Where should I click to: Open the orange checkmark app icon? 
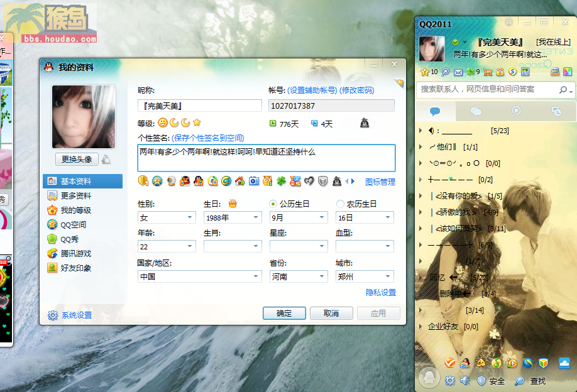click(449, 363)
